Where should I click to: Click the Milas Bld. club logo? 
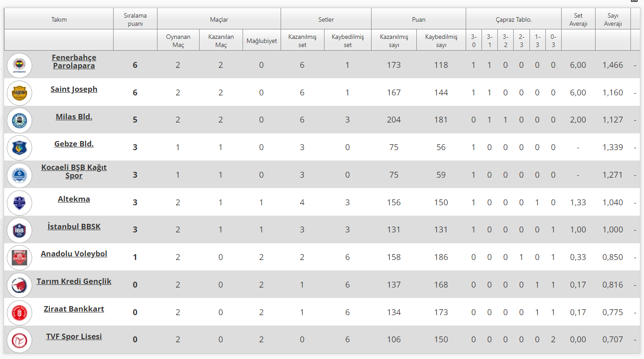19,120
